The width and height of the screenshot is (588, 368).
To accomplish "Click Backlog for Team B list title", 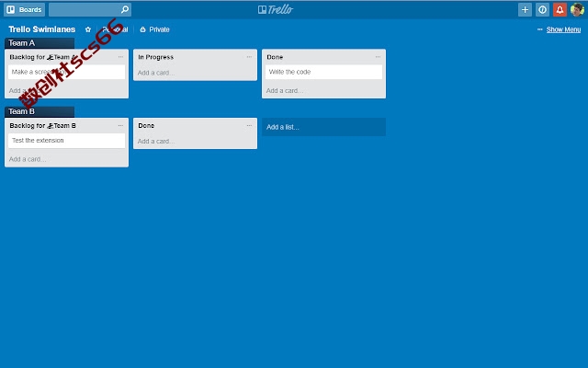I will tap(43, 125).
